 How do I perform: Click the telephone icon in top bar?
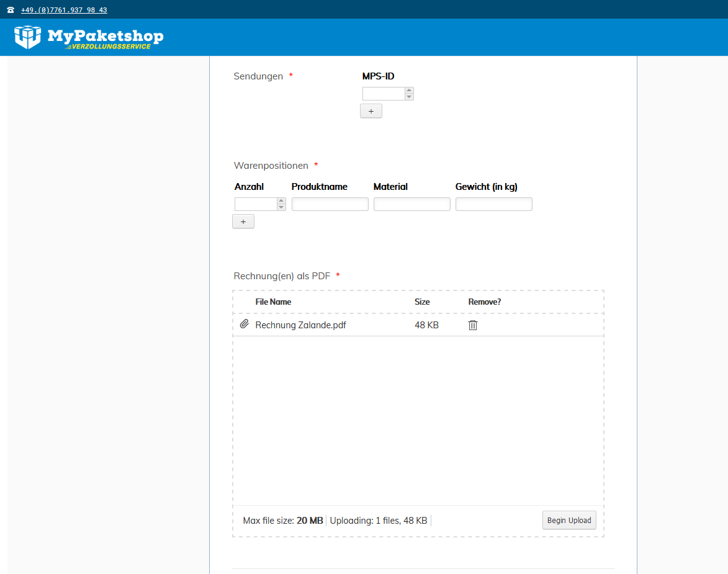pyautogui.click(x=11, y=10)
